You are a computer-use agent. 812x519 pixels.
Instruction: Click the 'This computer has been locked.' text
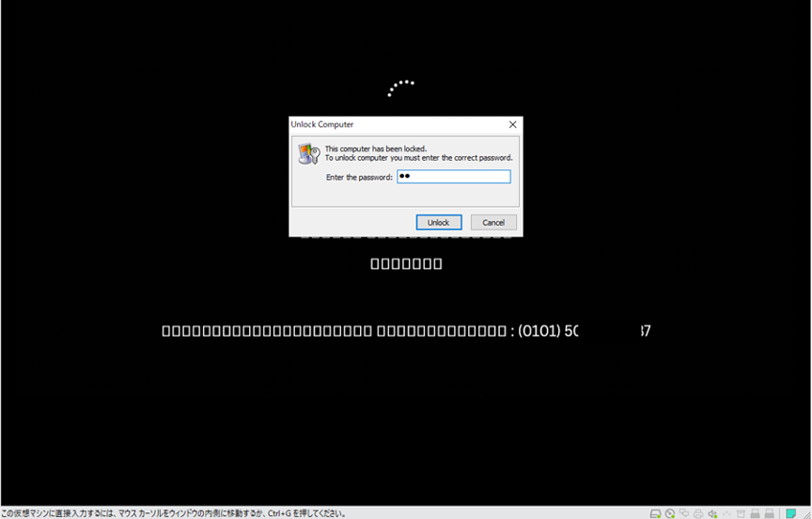376,149
